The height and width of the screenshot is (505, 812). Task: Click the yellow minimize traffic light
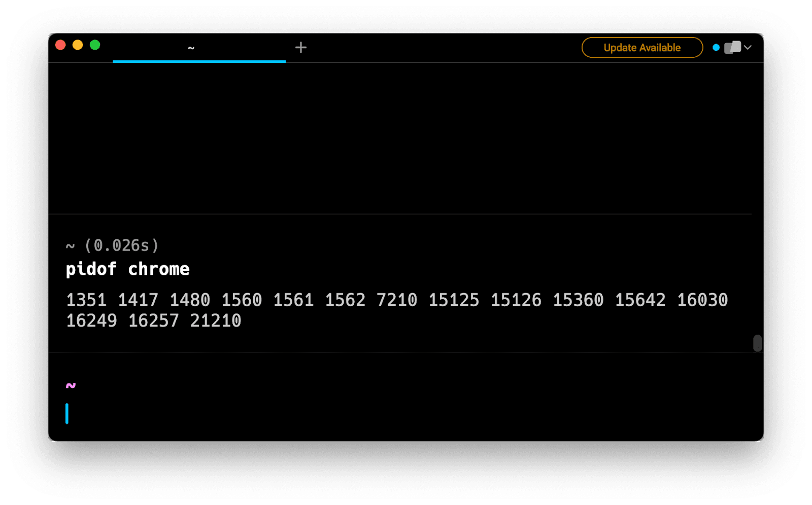click(x=78, y=45)
